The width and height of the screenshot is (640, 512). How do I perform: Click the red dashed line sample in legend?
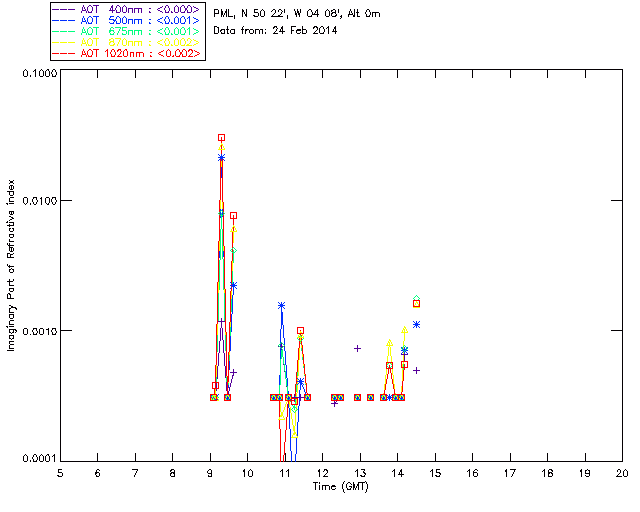pos(64,53)
